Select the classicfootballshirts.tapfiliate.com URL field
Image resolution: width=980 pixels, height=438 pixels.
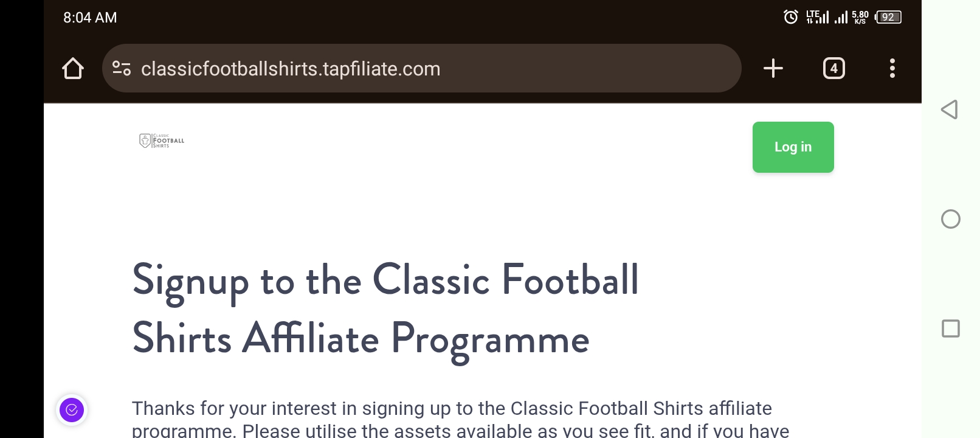(x=421, y=68)
